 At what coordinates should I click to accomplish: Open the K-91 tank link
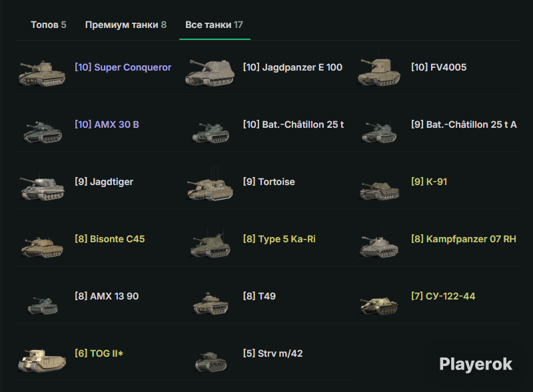[429, 182]
